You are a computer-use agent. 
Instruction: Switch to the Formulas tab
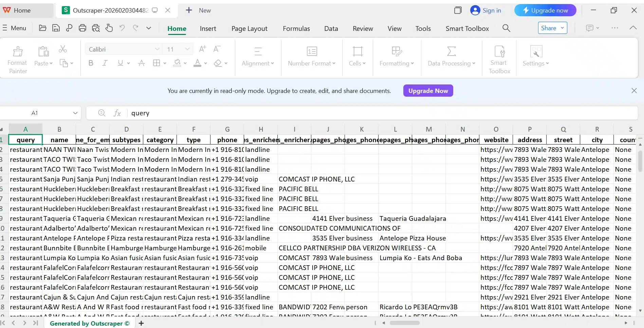coord(296,28)
